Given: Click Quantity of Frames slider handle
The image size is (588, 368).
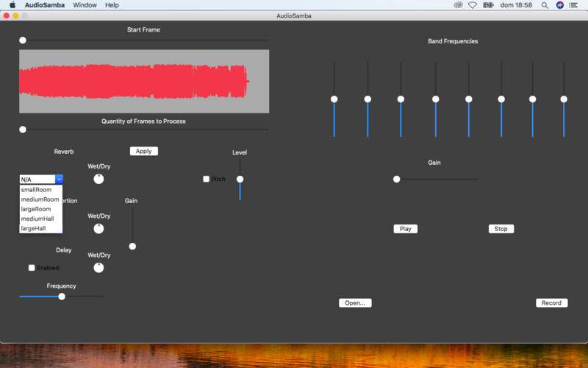Looking at the screenshot, I should [23, 130].
